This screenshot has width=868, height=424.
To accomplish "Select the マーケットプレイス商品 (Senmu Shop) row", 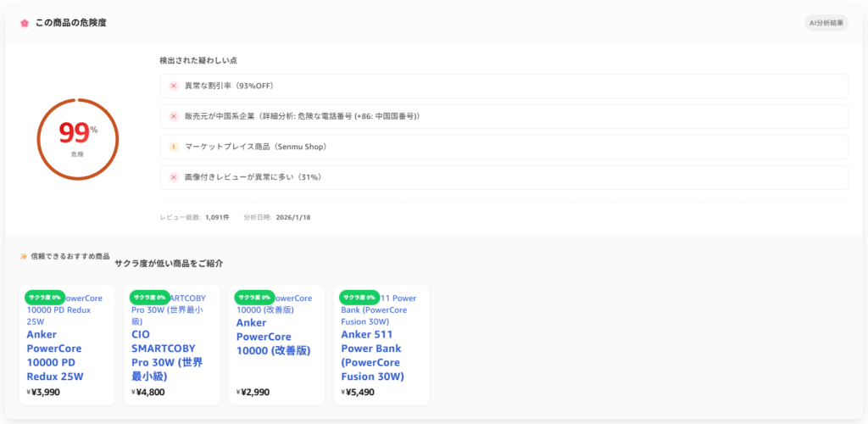I will click(504, 147).
